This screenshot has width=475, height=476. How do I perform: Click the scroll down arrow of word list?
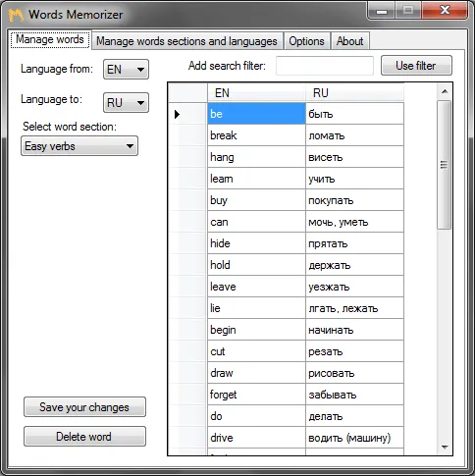[445, 447]
